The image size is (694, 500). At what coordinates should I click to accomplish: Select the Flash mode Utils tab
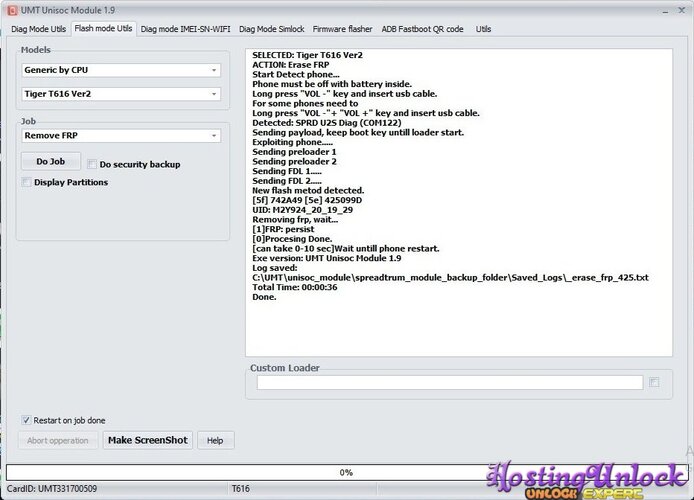103,28
